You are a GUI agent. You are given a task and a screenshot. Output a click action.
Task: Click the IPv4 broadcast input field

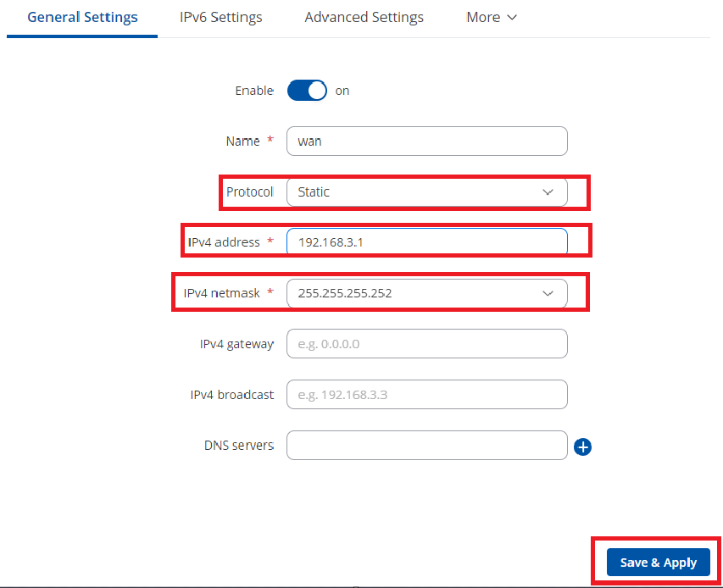tap(426, 395)
